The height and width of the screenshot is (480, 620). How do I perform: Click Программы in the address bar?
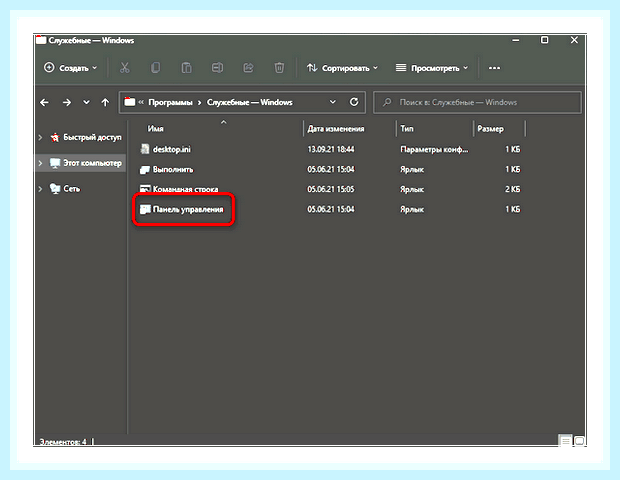tap(170, 102)
